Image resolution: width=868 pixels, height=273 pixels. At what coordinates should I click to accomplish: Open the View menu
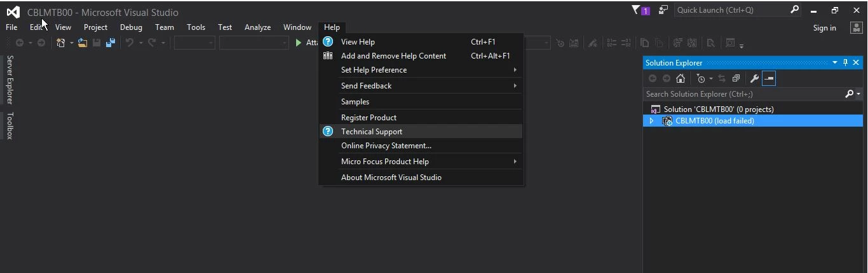point(63,27)
